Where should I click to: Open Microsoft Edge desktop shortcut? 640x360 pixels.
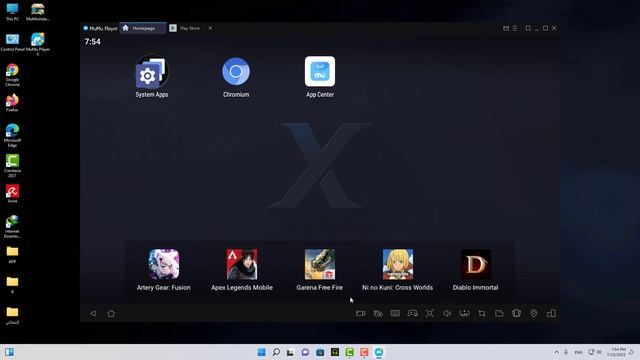click(x=12, y=135)
